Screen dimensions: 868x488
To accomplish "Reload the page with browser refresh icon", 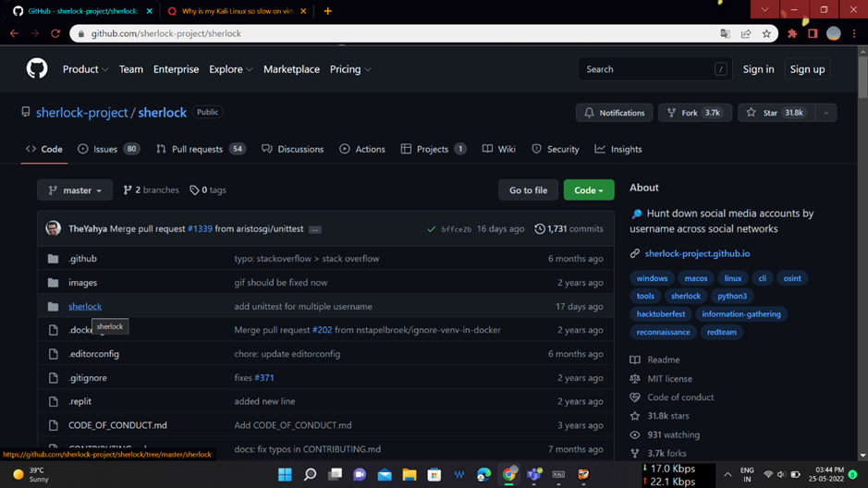I will pos(55,34).
